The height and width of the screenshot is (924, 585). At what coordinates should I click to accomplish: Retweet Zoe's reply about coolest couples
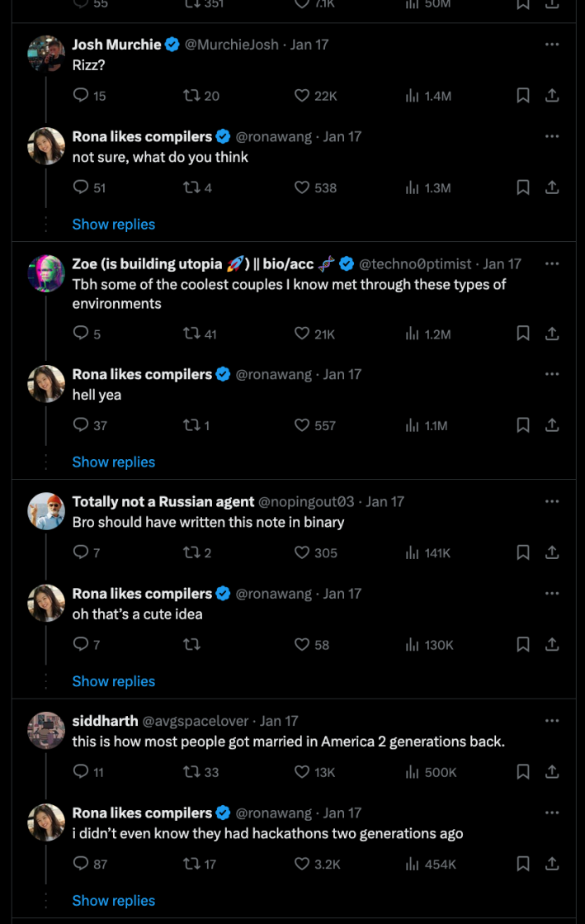(x=191, y=334)
